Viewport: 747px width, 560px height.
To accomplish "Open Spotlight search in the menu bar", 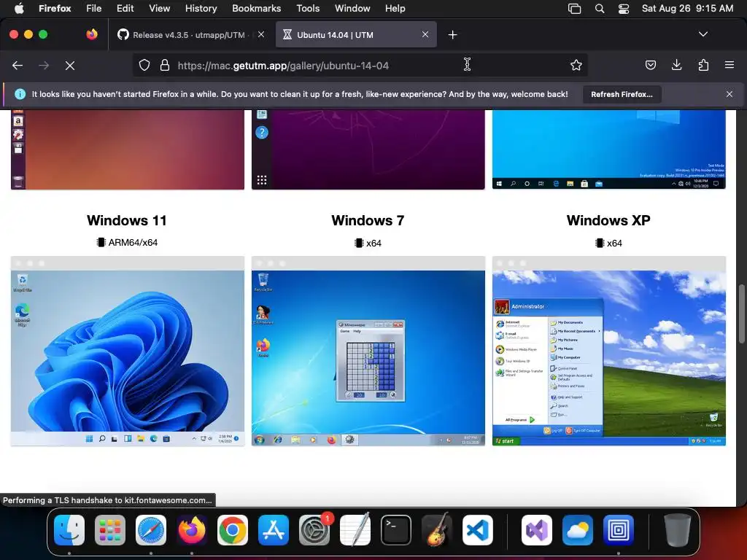I will click(x=600, y=9).
